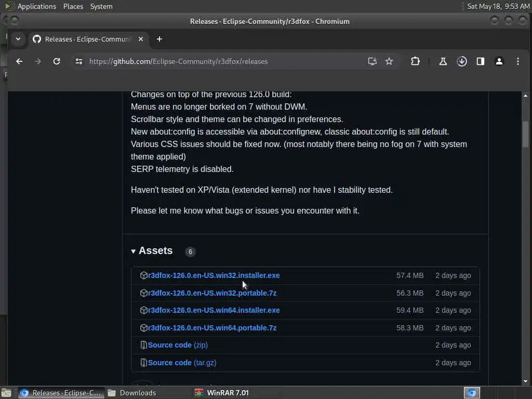Open the Extensions puzzle icon
This screenshot has height=399, width=532.
click(415, 61)
